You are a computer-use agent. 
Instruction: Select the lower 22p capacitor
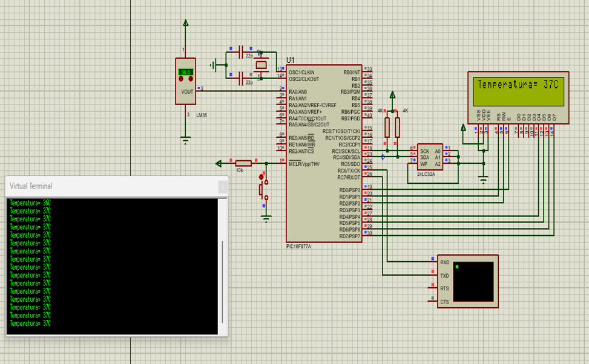[x=248, y=76]
